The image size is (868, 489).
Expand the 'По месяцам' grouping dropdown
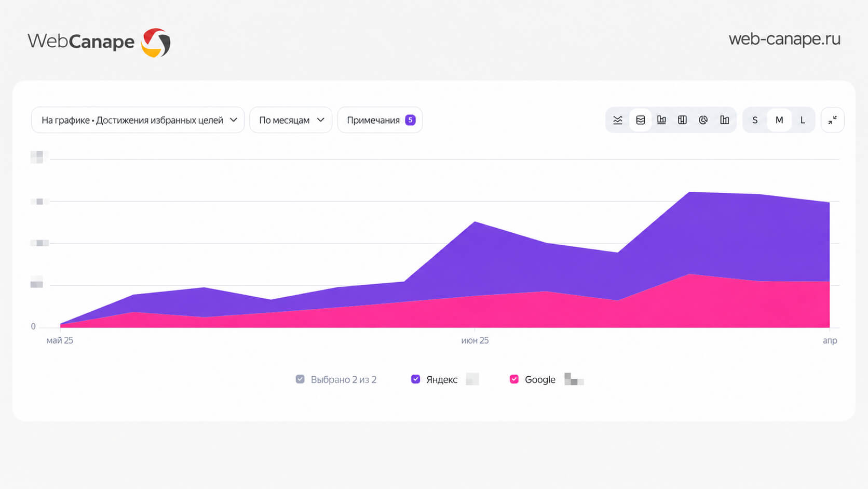click(x=291, y=120)
